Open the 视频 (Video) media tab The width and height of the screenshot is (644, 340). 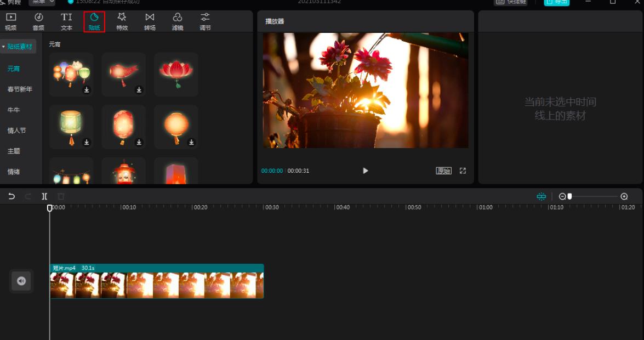point(11,21)
